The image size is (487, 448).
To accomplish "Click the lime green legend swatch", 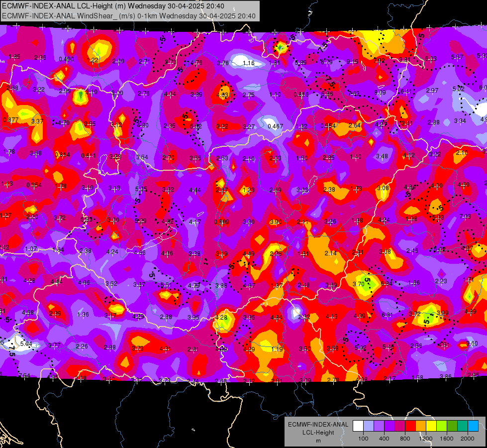I will (x=442, y=426).
